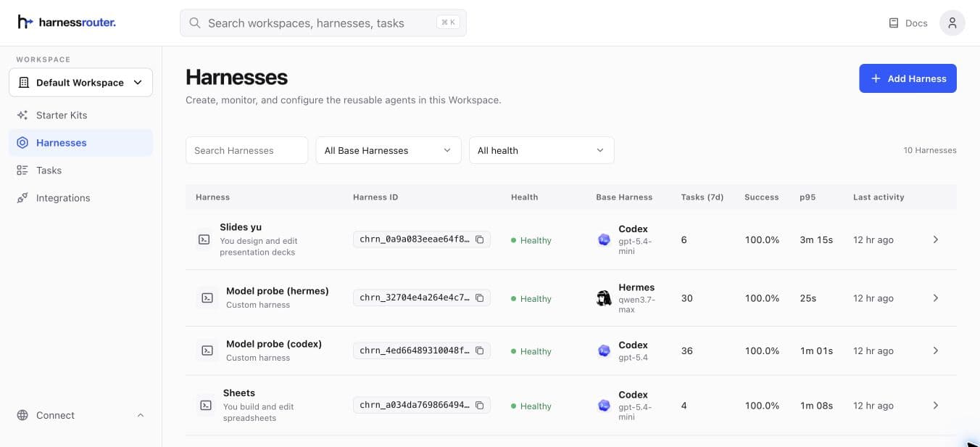Screen dimensions: 980x447
Task: Click the Healthy status for Slides yu
Action: click(531, 240)
